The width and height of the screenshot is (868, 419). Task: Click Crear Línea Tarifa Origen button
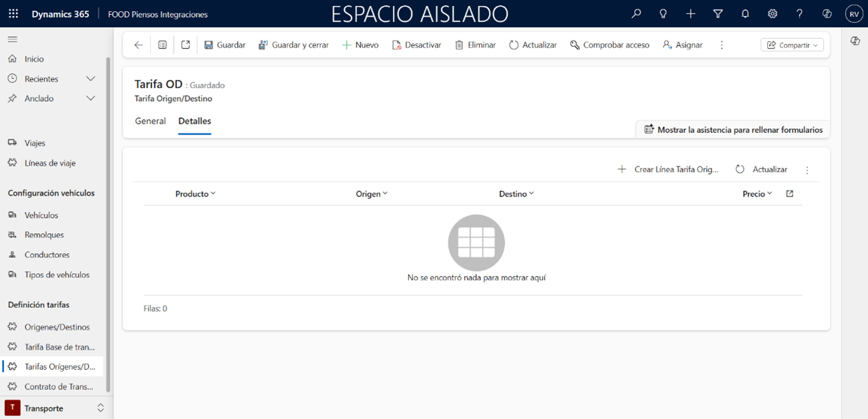668,170
